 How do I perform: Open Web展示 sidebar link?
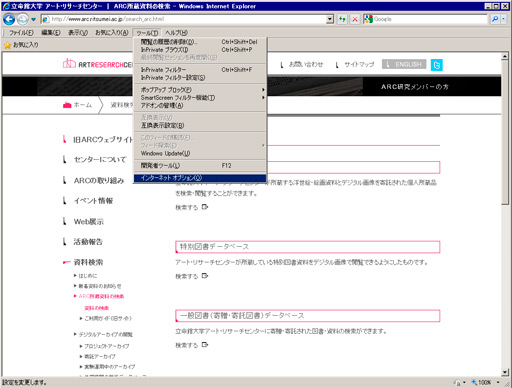pyautogui.click(x=89, y=221)
